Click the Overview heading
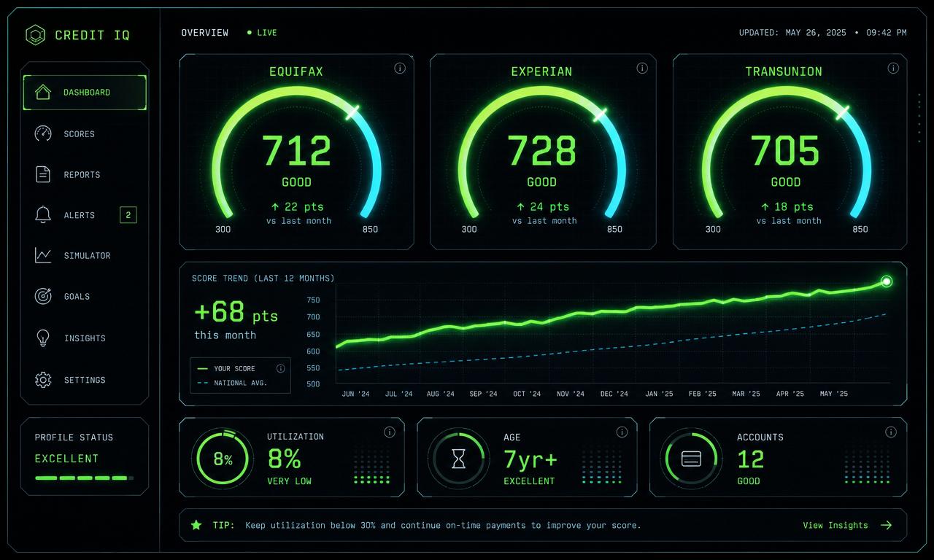This screenshot has height=560, width=934. (x=205, y=33)
